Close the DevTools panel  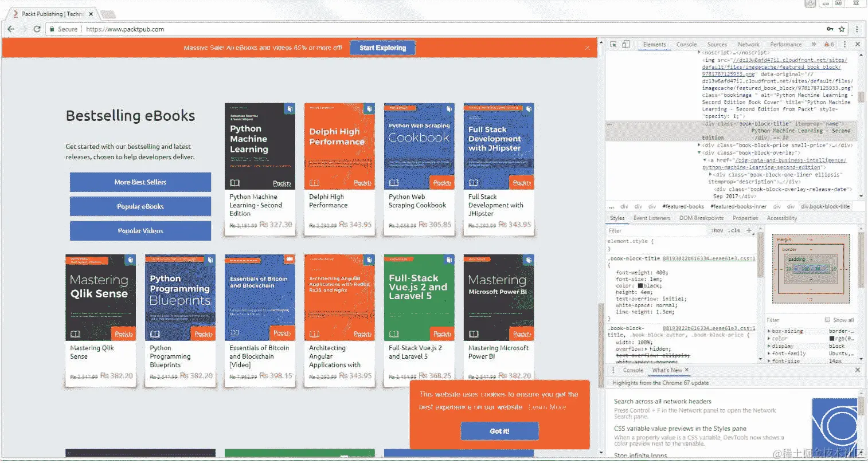(858, 44)
